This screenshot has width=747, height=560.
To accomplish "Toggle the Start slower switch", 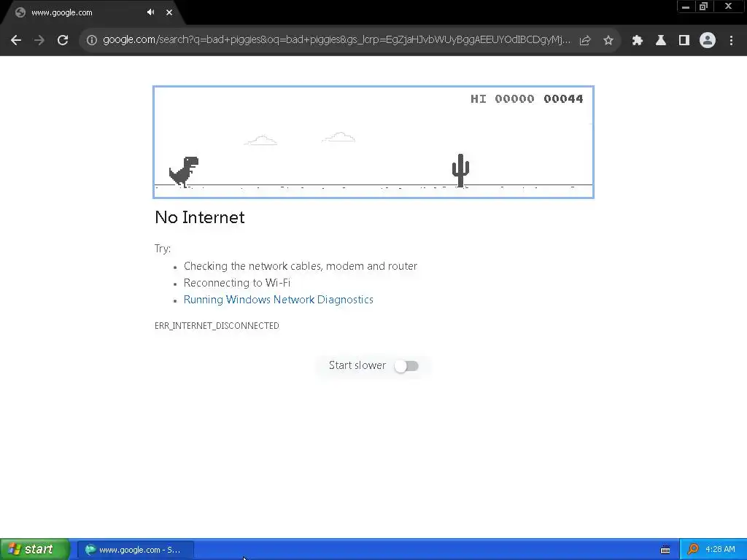I will coord(406,366).
